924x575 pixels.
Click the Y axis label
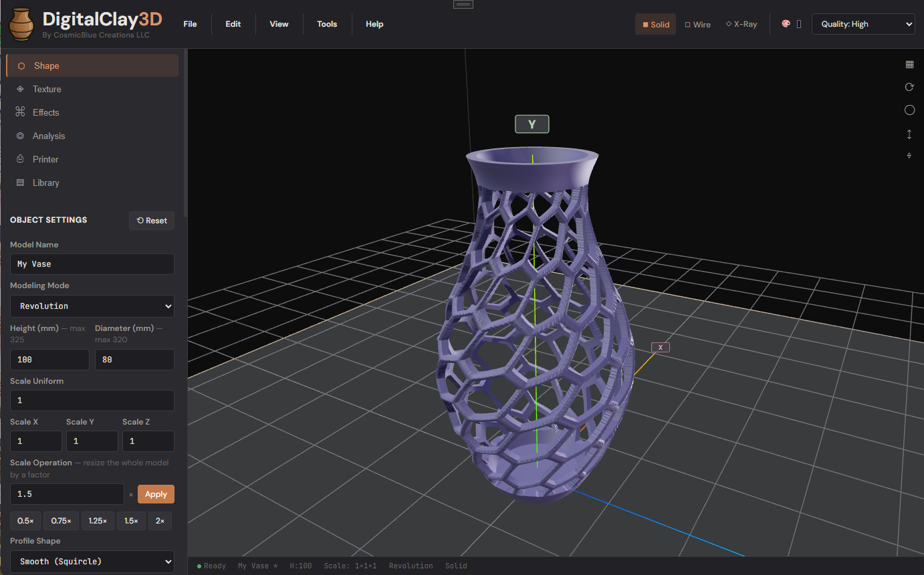click(x=532, y=124)
